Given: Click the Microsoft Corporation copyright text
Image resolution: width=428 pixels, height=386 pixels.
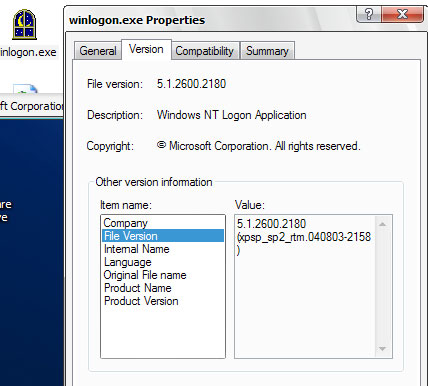Looking at the screenshot, I should point(258,146).
